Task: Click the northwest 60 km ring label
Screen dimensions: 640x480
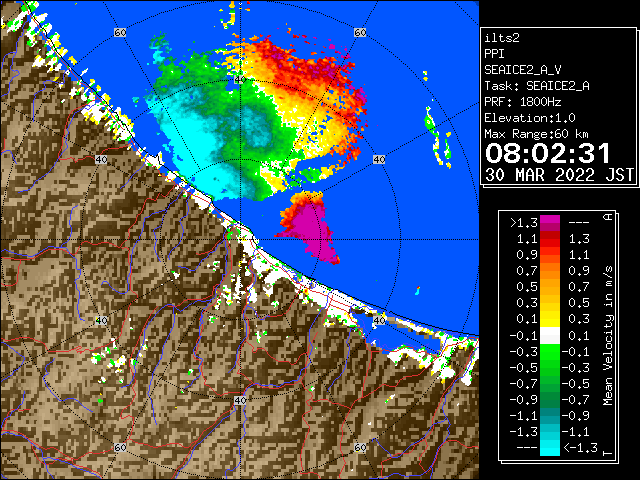Action: 120,32
